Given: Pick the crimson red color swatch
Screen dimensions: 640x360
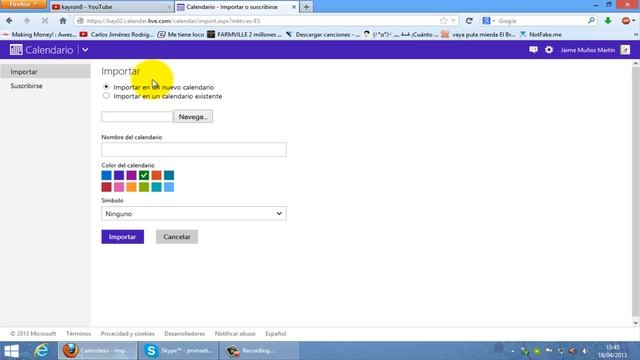Looking at the screenshot, I should point(107,187).
